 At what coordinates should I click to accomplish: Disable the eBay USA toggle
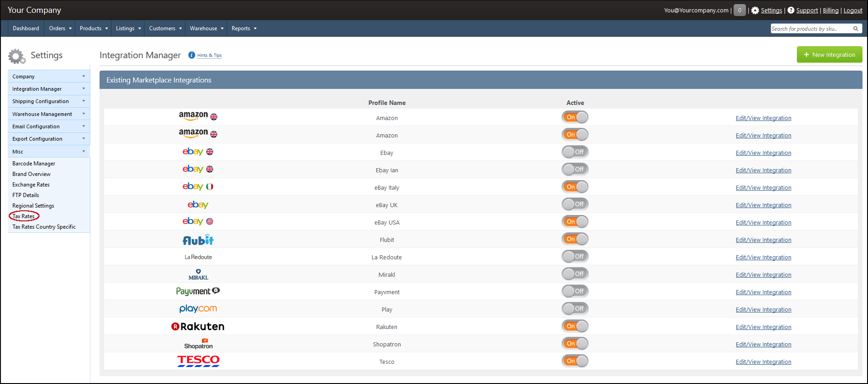[575, 222]
